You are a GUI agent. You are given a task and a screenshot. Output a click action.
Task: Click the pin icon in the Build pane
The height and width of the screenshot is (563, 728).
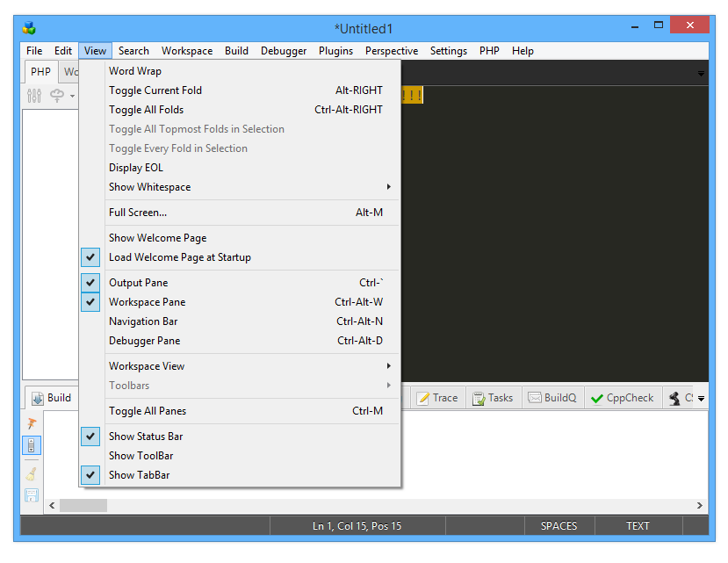click(32, 424)
